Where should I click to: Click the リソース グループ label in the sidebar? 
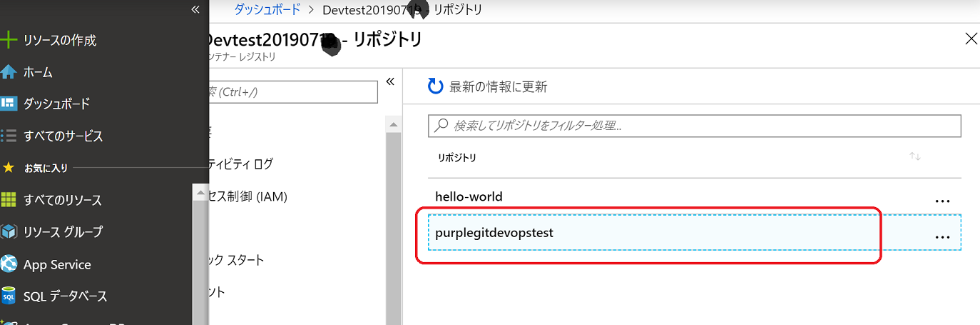click(63, 232)
